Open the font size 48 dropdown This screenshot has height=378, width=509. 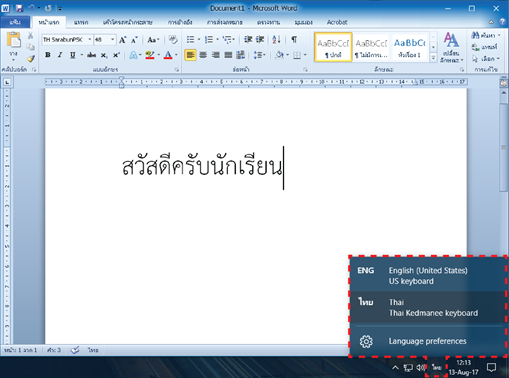pos(113,40)
